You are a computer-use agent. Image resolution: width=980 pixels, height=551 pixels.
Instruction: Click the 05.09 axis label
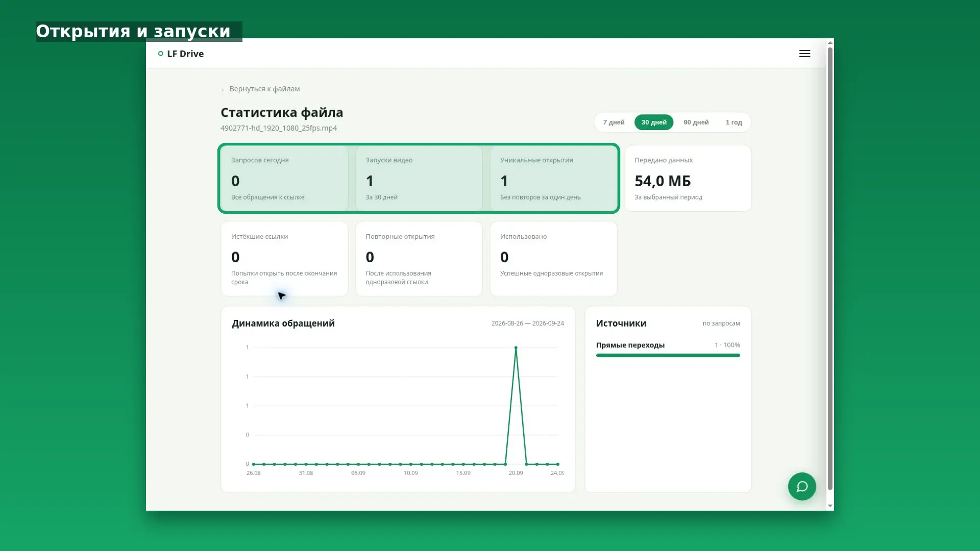358,473
